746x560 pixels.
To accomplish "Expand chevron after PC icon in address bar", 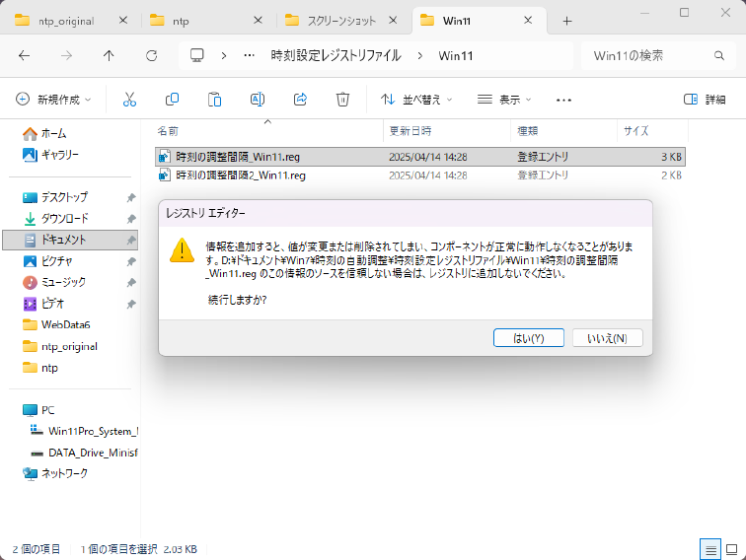I will click(224, 55).
